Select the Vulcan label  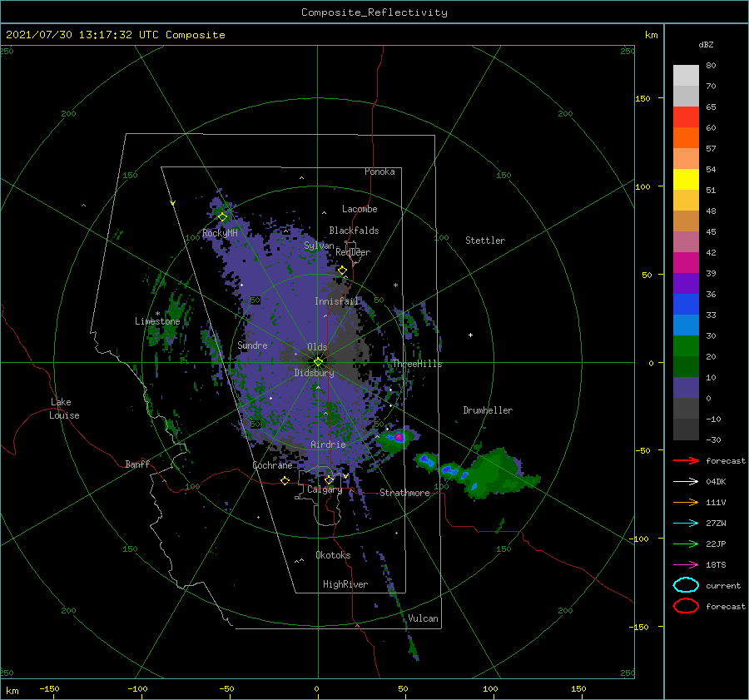coord(423,618)
